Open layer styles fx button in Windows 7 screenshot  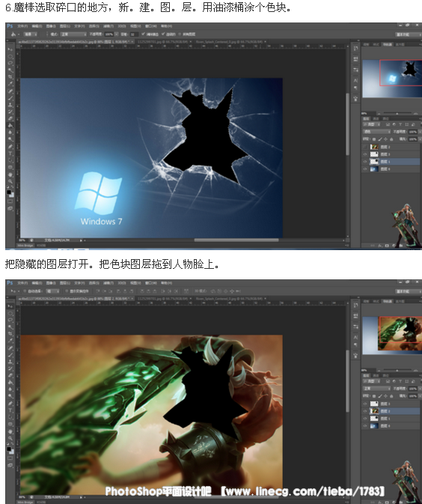(380, 246)
